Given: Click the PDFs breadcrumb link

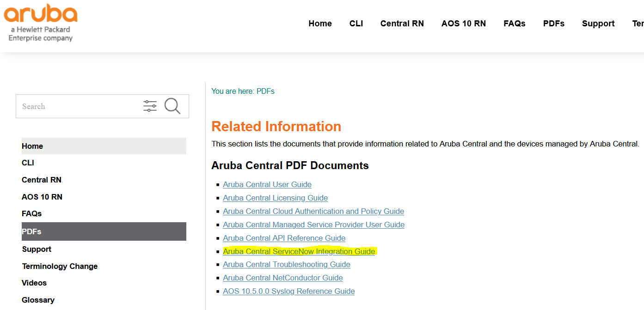Looking at the screenshot, I should (x=266, y=91).
